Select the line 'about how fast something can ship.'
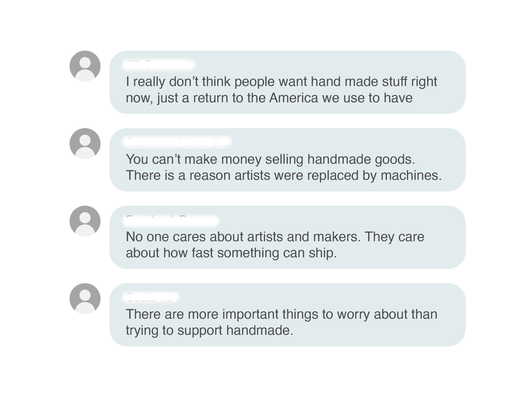 click(x=231, y=253)
